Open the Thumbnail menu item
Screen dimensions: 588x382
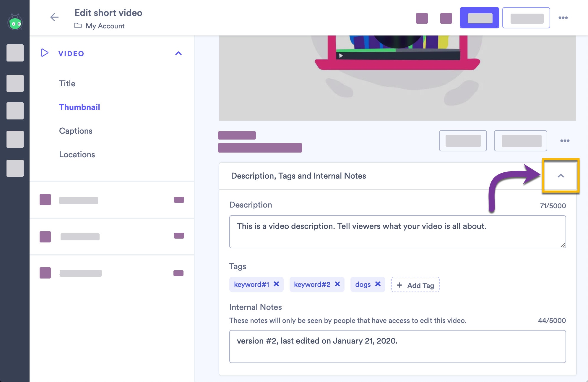[x=79, y=107]
